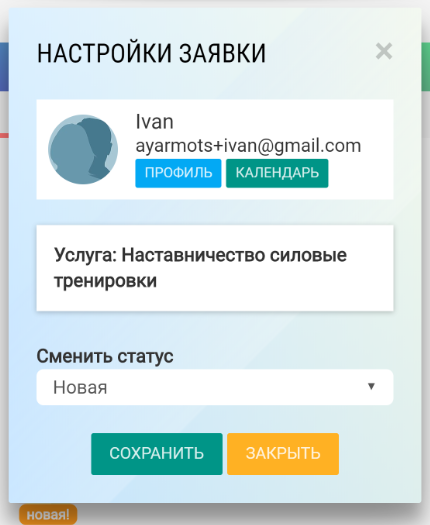The image size is (430, 525).
Task: Click the Сменить статус label
Action: [x=105, y=356]
